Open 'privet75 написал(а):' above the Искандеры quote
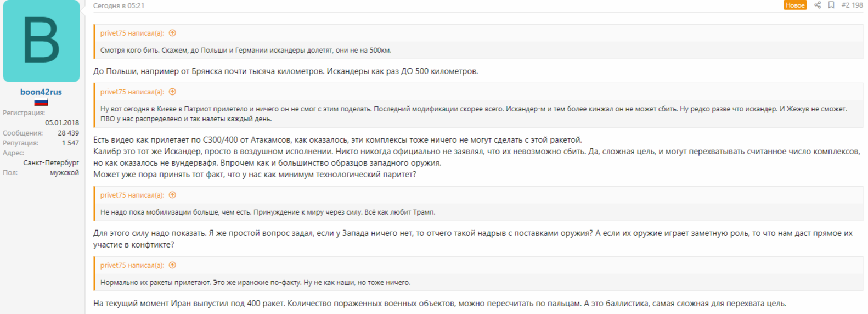 pyautogui.click(x=132, y=33)
